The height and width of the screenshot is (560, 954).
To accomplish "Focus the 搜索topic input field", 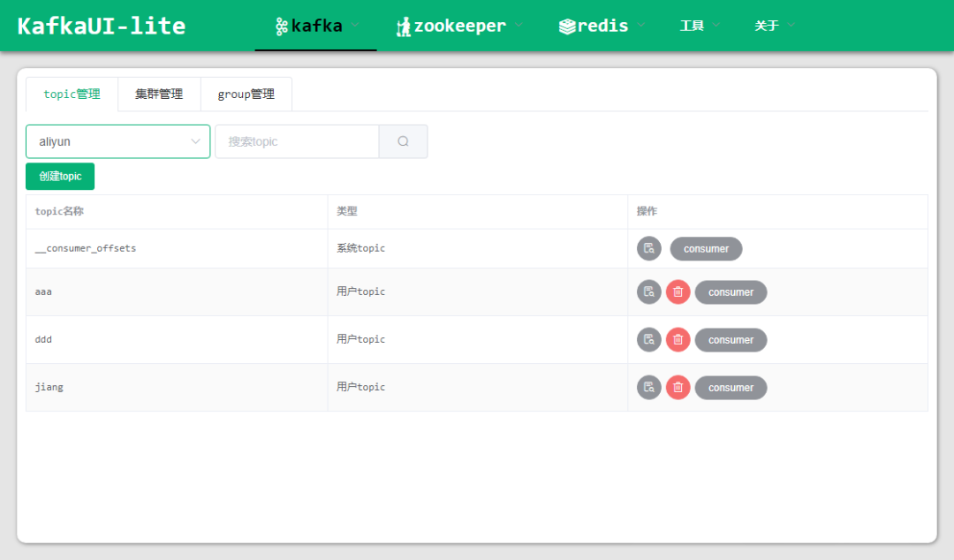I will (297, 141).
